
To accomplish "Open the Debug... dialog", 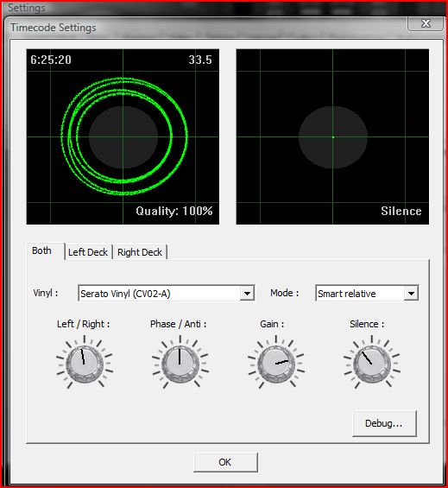I will pyautogui.click(x=384, y=423).
